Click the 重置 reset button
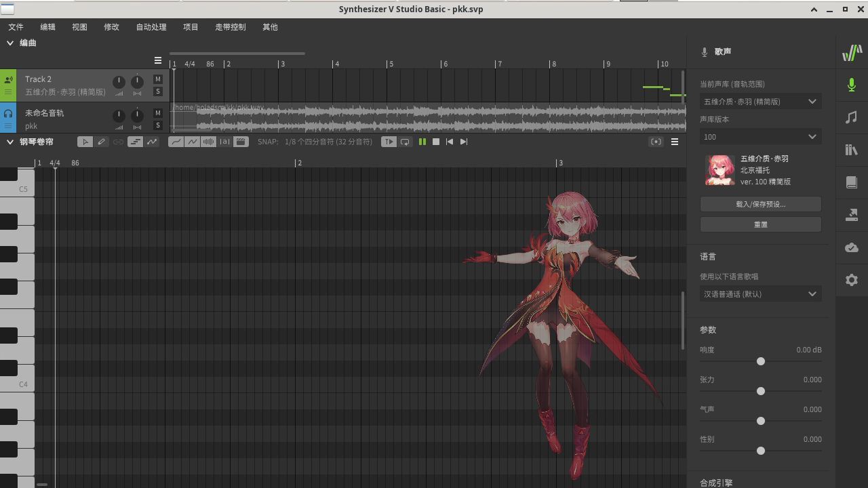This screenshot has height=488, width=868. coord(760,224)
